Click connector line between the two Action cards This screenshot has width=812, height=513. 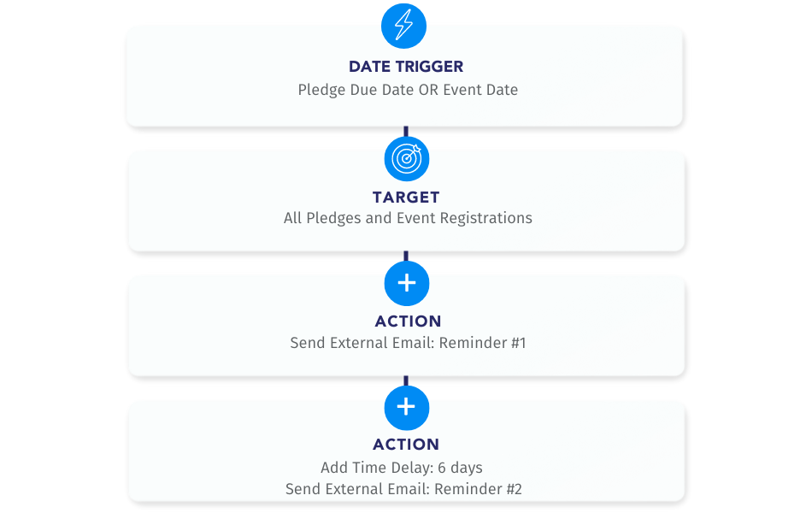(406, 380)
